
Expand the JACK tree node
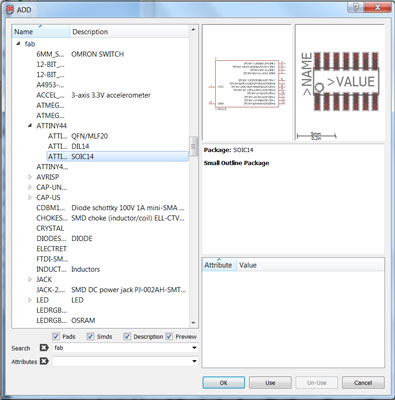coord(30,279)
